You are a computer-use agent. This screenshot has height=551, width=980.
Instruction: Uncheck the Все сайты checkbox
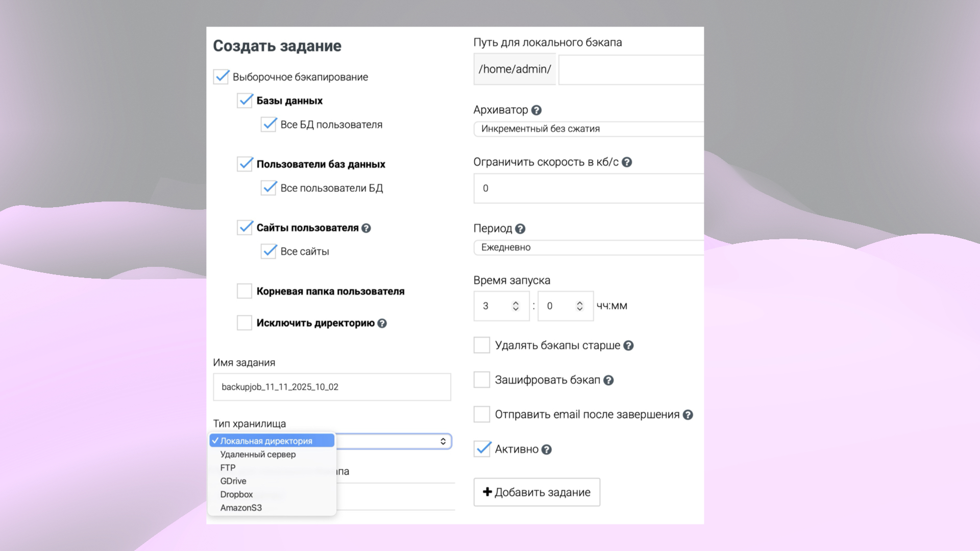(269, 251)
